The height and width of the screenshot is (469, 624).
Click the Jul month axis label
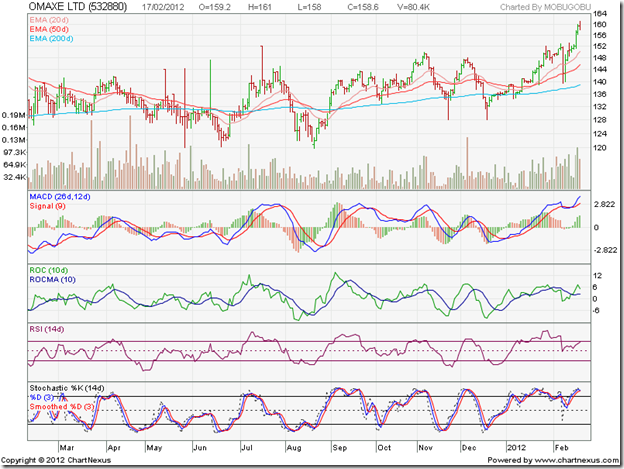point(247,448)
